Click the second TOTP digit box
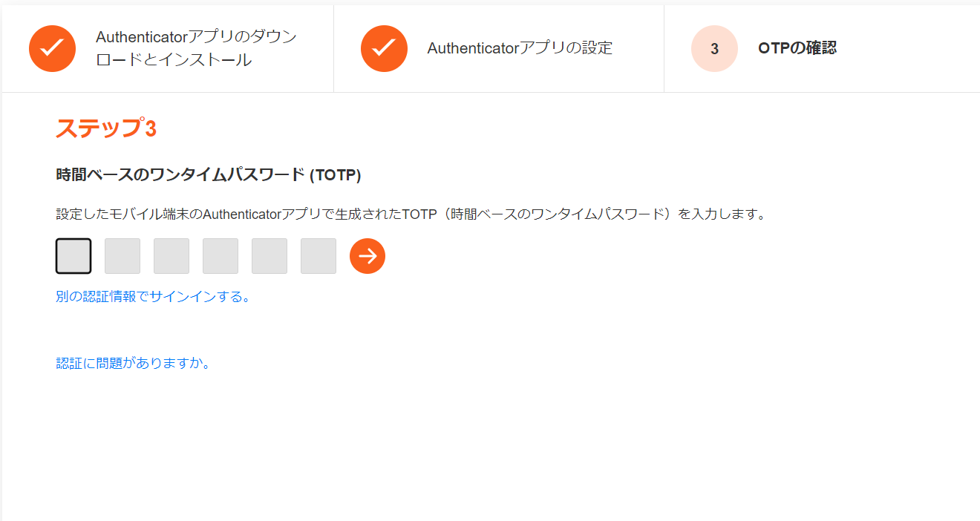 point(122,256)
